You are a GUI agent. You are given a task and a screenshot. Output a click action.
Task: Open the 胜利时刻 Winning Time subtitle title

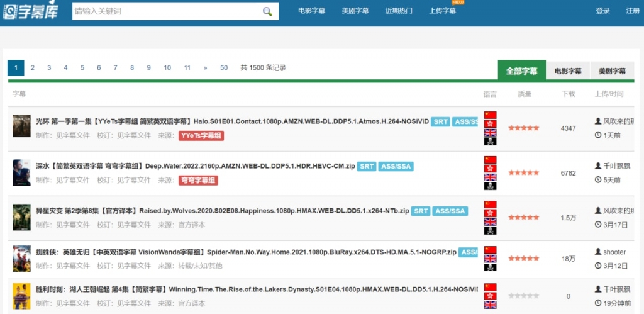257,289
